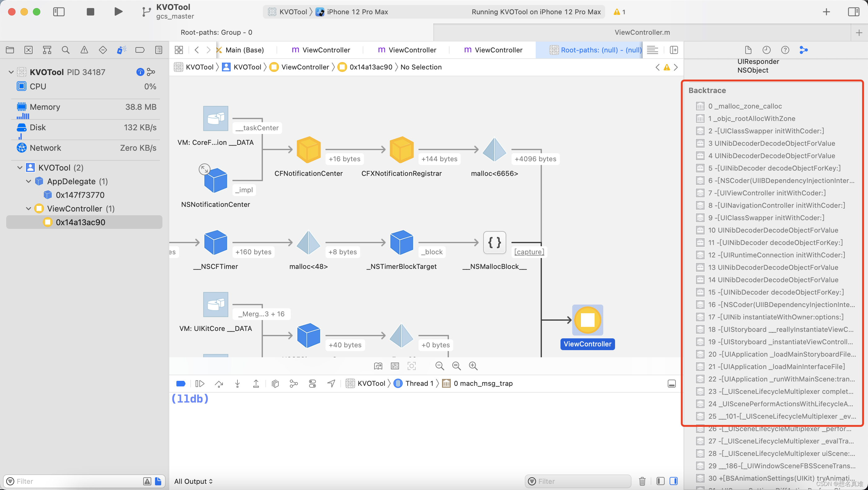Click the warning count indicator in toolbar
868x490 pixels.
coord(620,12)
